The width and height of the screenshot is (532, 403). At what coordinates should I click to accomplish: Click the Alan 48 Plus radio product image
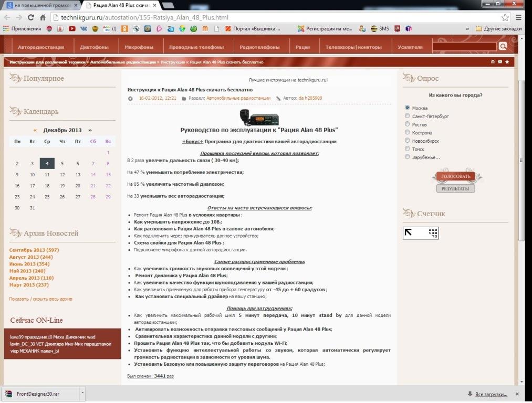click(259, 117)
